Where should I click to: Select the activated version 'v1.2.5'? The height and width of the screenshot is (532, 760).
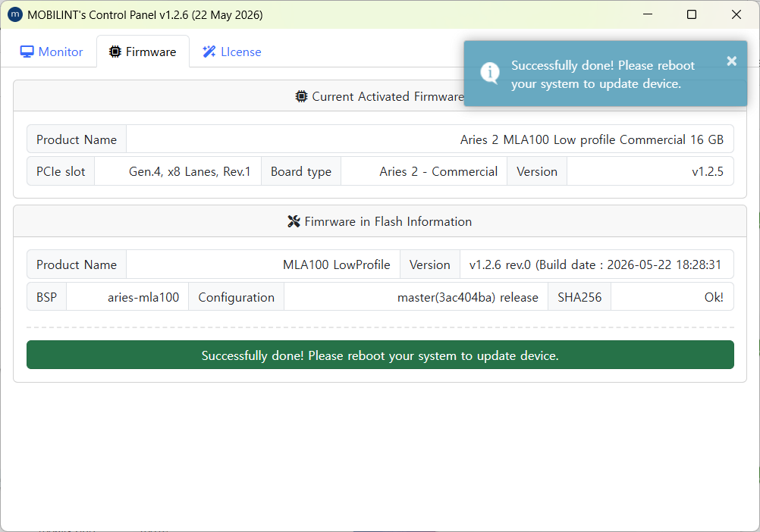pyautogui.click(x=707, y=172)
